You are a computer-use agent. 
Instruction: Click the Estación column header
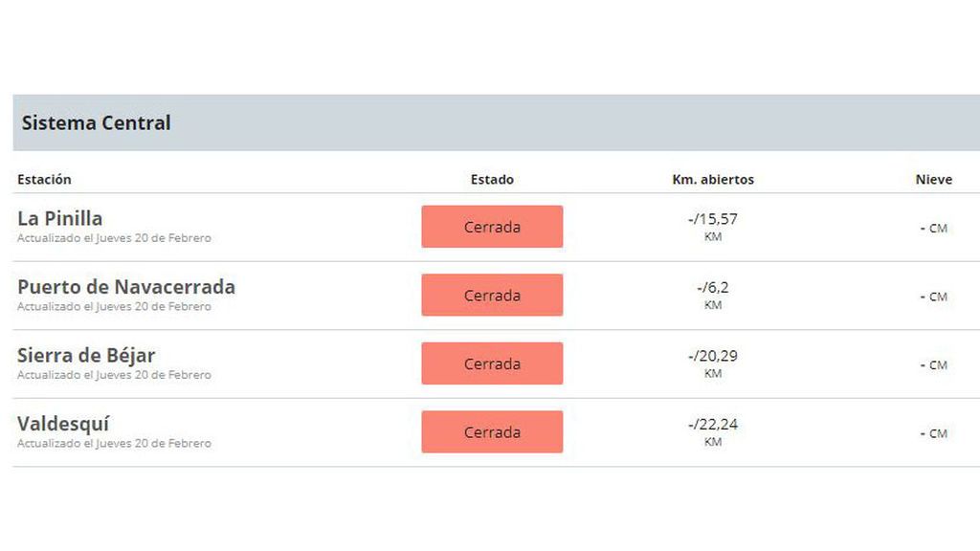[44, 179]
